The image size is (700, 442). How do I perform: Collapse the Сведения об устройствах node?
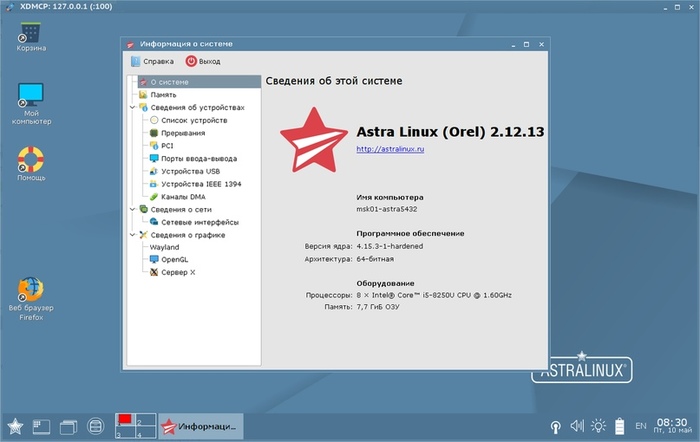coord(133,108)
